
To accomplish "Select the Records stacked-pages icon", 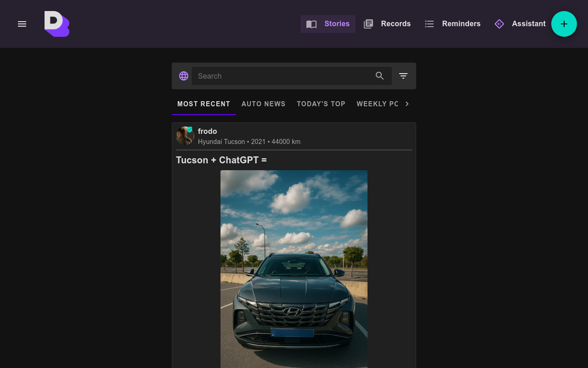I will (x=368, y=23).
